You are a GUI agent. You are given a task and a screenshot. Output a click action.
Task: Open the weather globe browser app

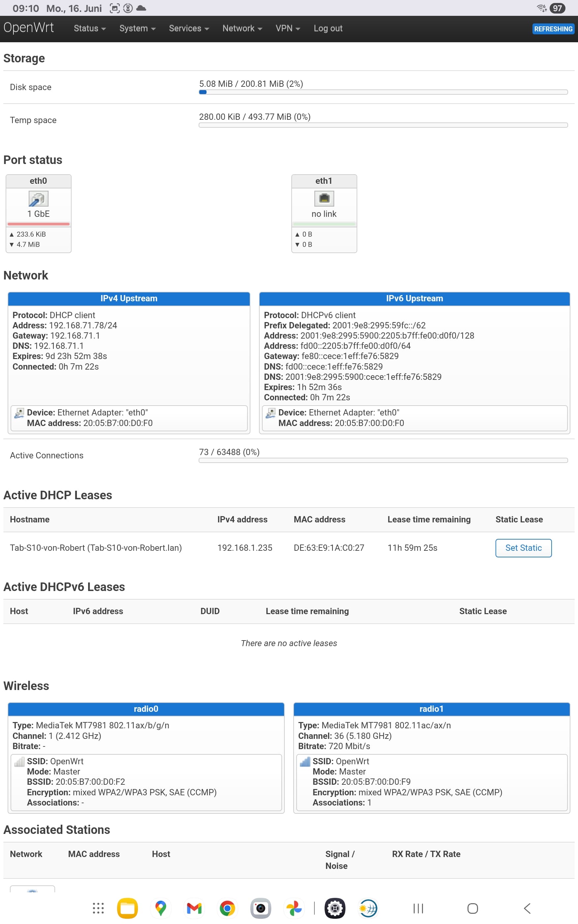(368, 908)
